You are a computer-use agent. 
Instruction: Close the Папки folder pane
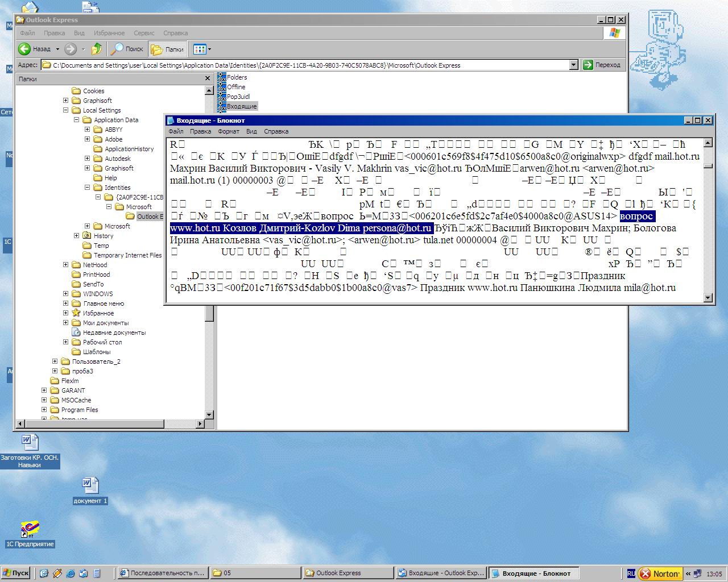click(208, 78)
